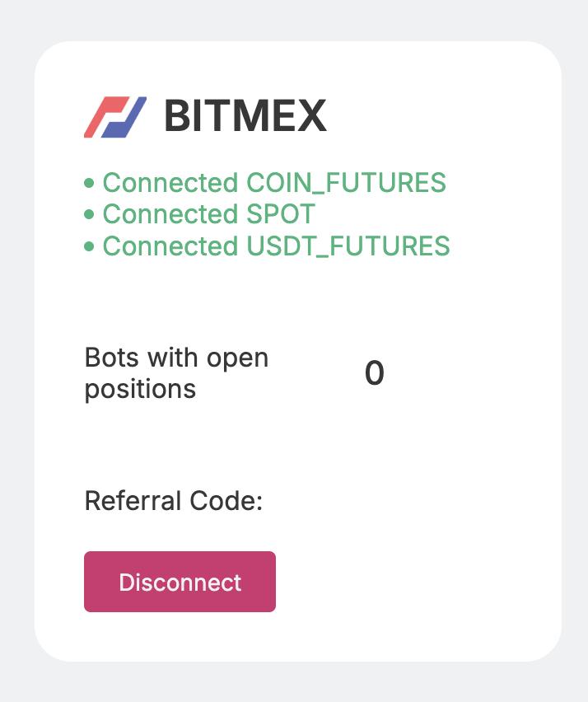Click the word Connected before COIN_FUTURES

click(x=170, y=183)
